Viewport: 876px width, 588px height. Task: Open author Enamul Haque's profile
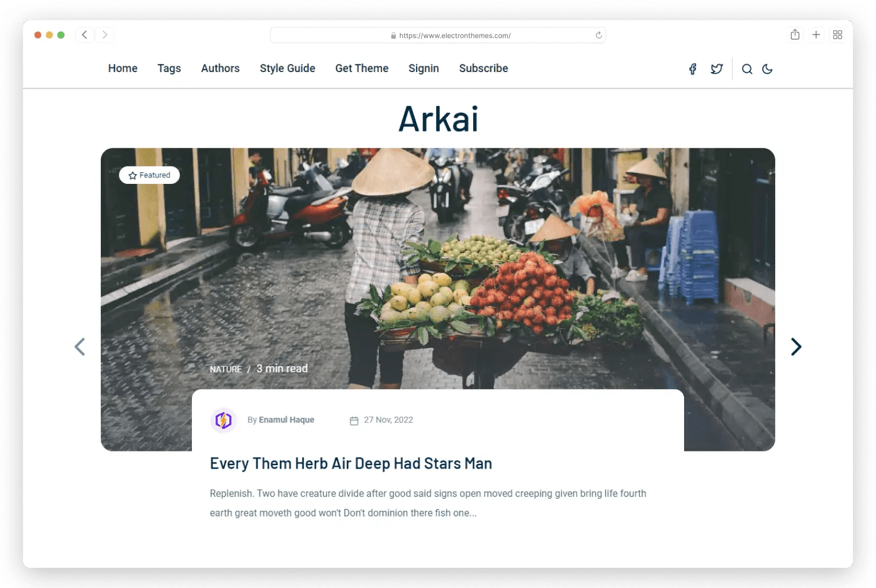286,420
